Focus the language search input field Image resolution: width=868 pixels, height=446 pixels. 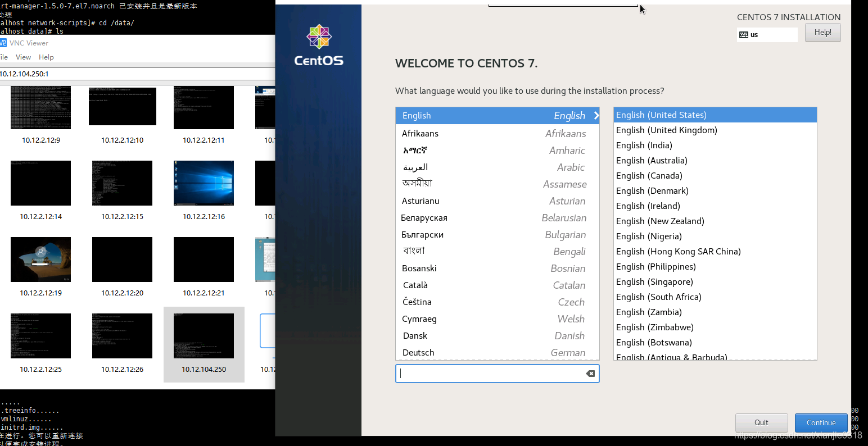click(497, 374)
